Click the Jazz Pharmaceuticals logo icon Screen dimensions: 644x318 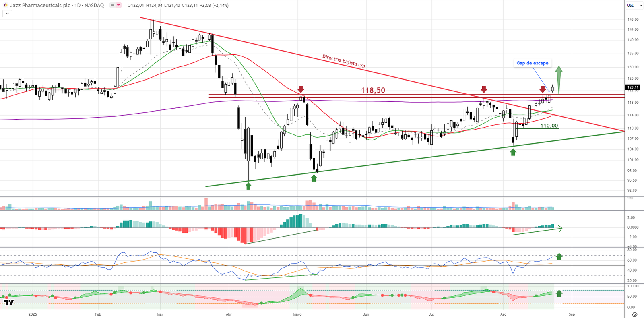click(6, 5)
